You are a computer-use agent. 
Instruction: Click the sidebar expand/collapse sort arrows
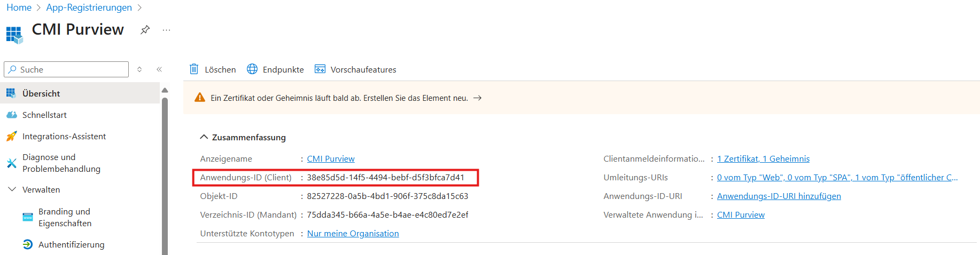pos(139,69)
